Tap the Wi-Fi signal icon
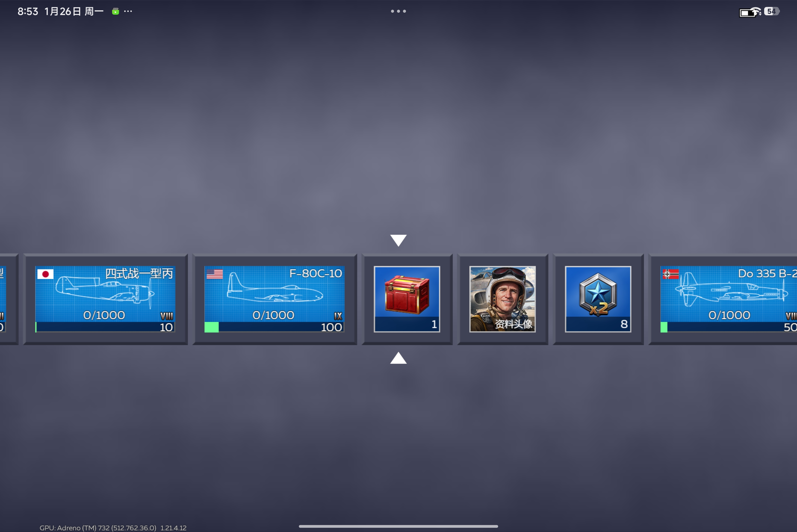Viewport: 797px width, 532px height. point(756,11)
